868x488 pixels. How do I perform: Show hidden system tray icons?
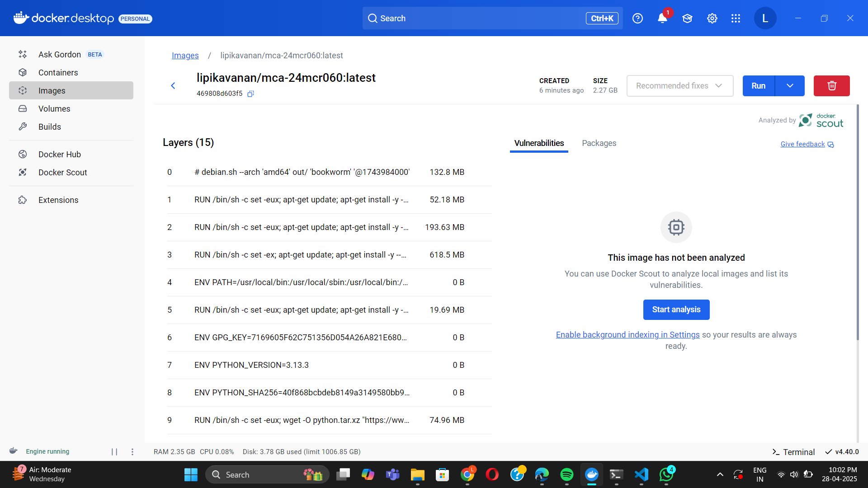[x=720, y=474]
